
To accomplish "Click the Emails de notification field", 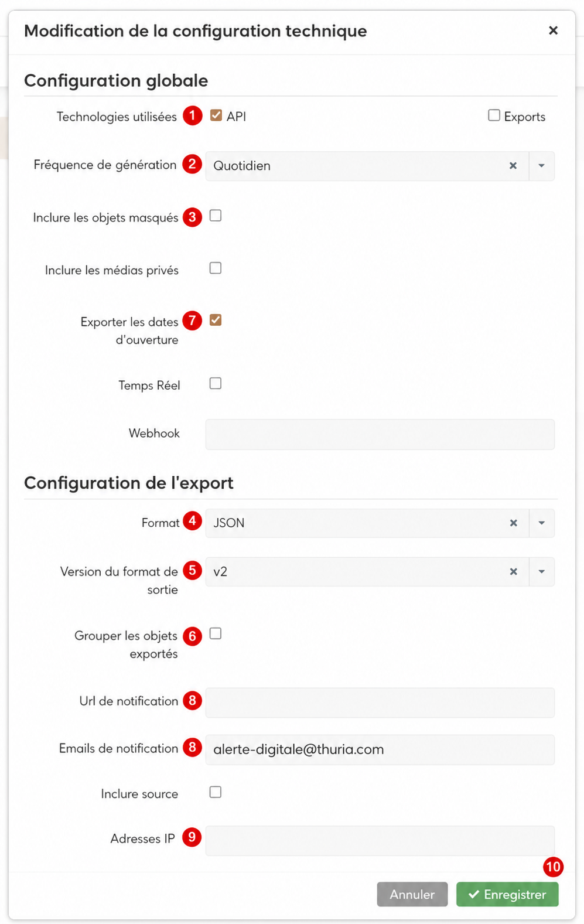I will point(380,749).
